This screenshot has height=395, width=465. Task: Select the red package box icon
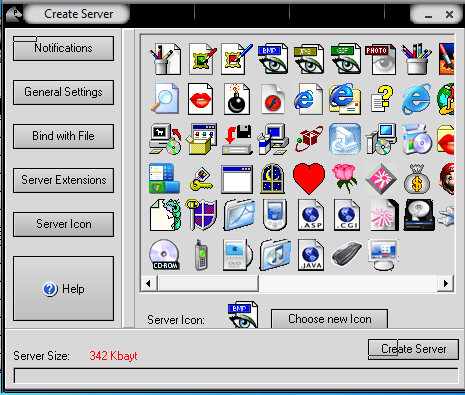[309, 139]
